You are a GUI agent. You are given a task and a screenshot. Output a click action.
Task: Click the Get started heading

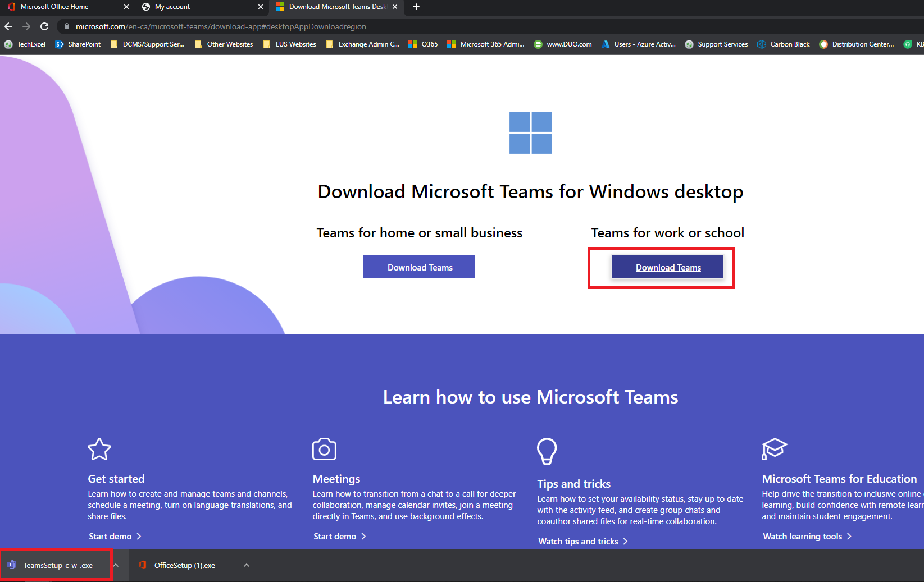click(116, 479)
